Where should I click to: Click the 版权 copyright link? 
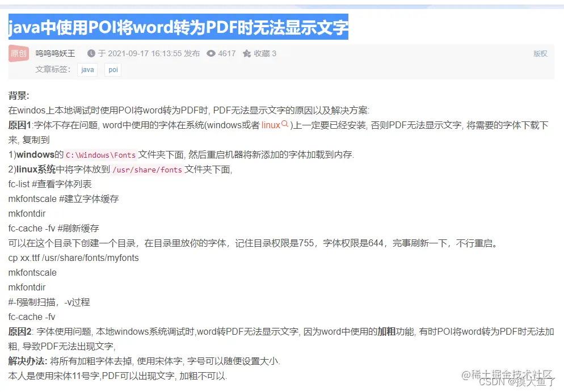[x=540, y=53]
